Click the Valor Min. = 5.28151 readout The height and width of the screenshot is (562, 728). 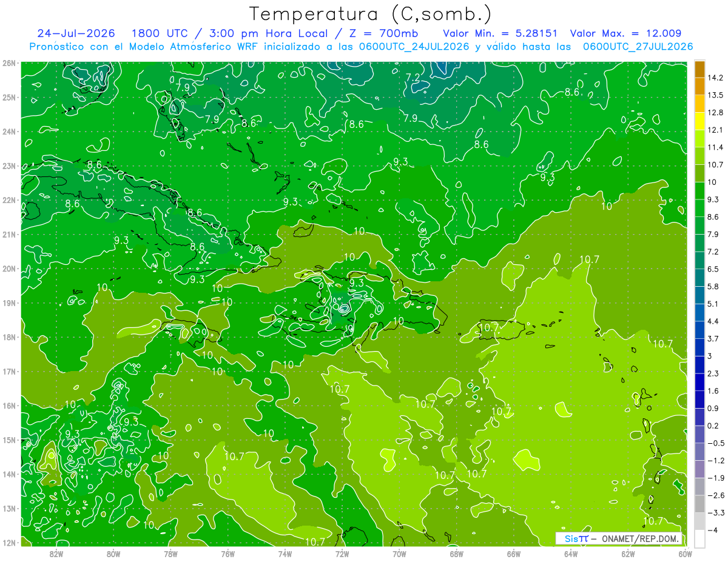(501, 33)
